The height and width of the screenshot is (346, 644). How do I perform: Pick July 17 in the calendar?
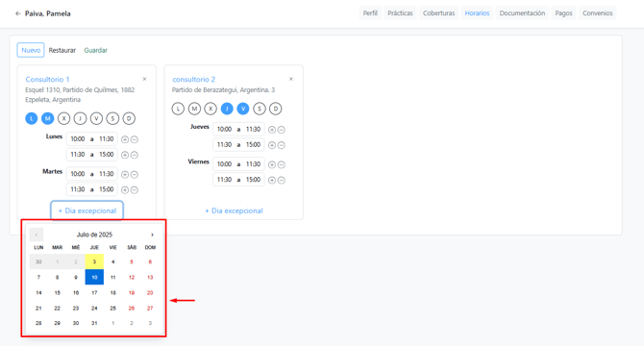(x=94, y=292)
